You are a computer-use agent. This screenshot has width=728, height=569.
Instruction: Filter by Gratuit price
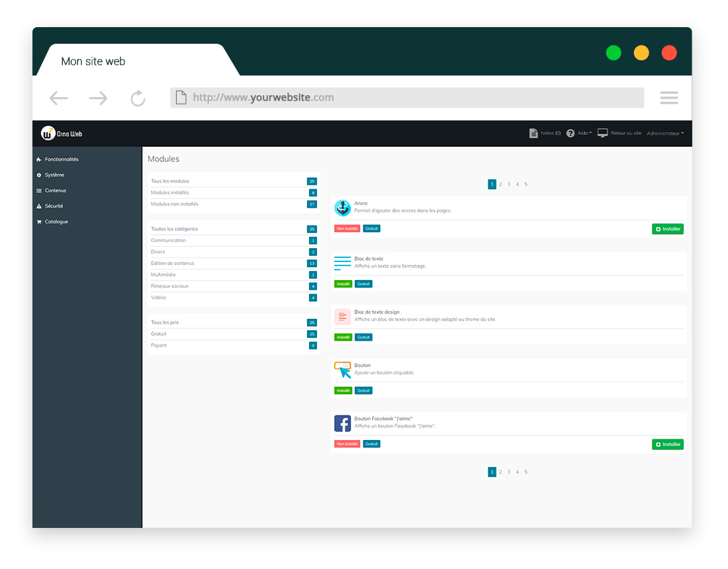[234, 334]
